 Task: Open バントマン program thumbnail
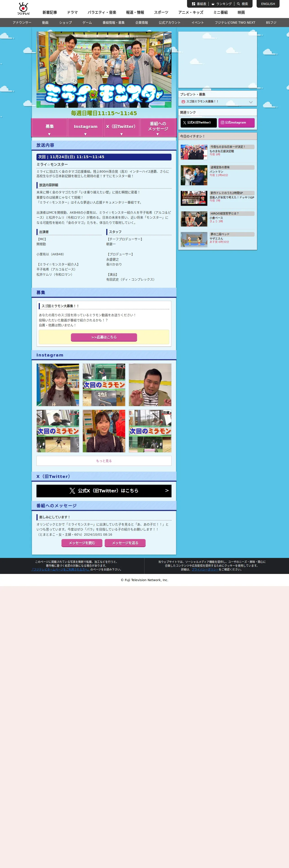[x=194, y=175]
